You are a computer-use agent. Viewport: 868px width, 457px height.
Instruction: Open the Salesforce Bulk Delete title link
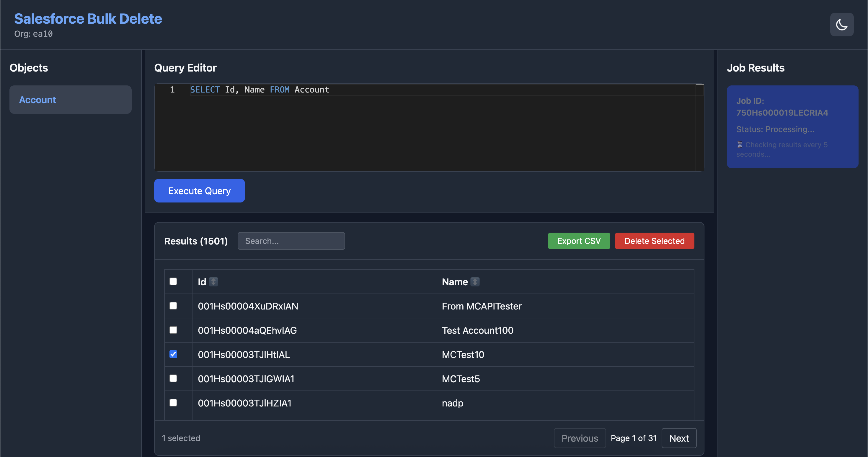[x=88, y=19]
